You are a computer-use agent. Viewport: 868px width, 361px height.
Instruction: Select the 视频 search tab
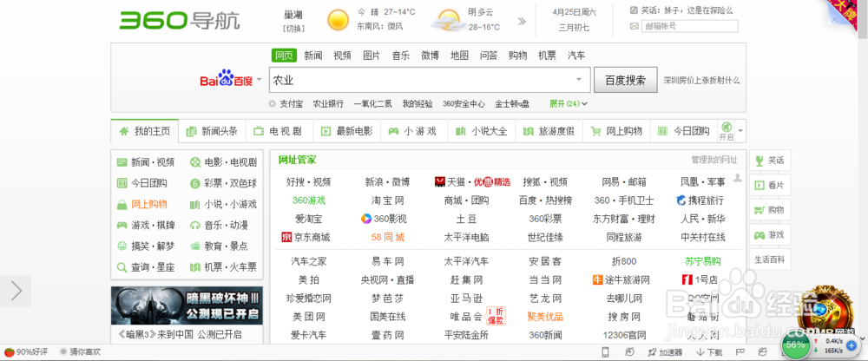(342, 56)
